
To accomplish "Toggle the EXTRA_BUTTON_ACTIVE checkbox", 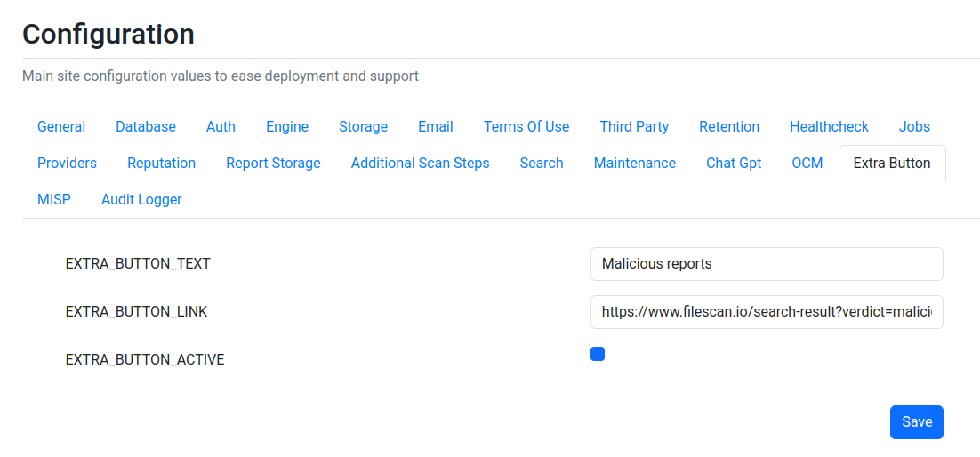I will point(598,354).
